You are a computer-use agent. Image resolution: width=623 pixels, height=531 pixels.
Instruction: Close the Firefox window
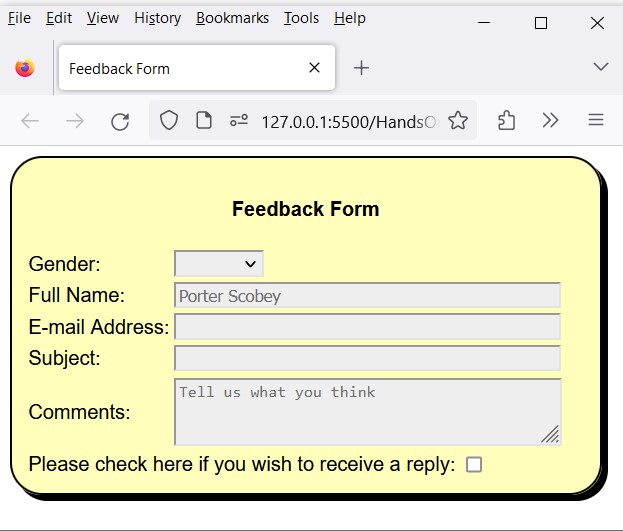click(x=597, y=23)
